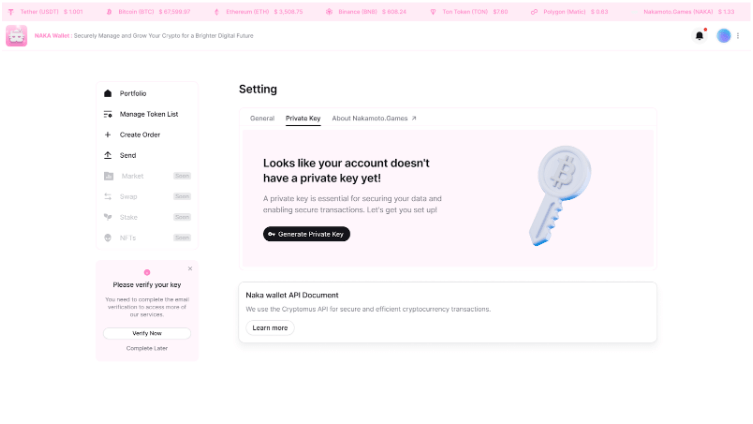
Task: Click the Send upload arrow icon
Action: tap(108, 155)
